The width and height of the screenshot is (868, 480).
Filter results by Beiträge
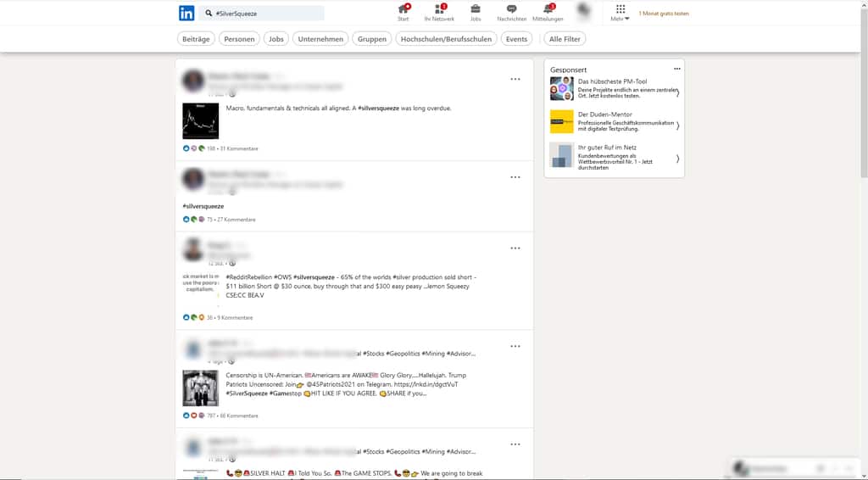(196, 39)
